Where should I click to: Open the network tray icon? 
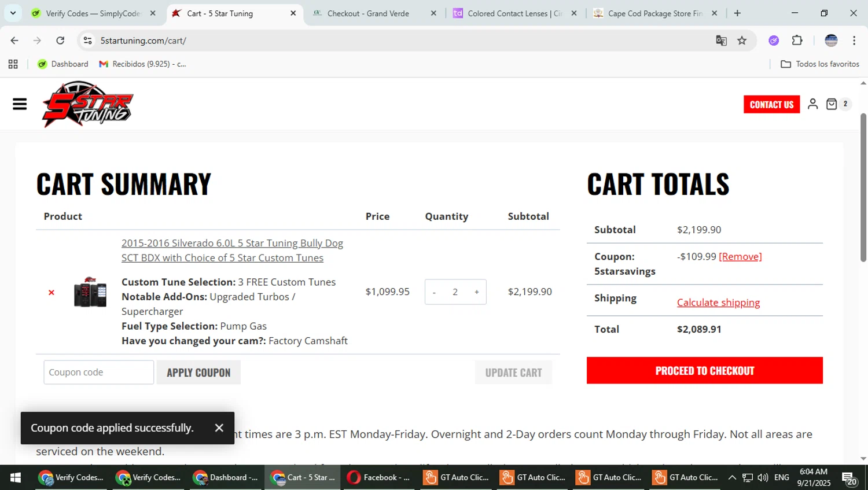point(748,477)
